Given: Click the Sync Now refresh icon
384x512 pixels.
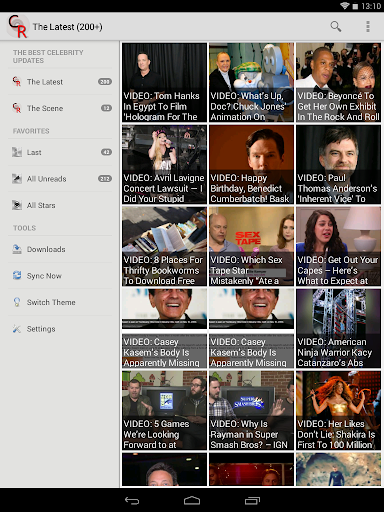Looking at the screenshot, I should coord(17,276).
